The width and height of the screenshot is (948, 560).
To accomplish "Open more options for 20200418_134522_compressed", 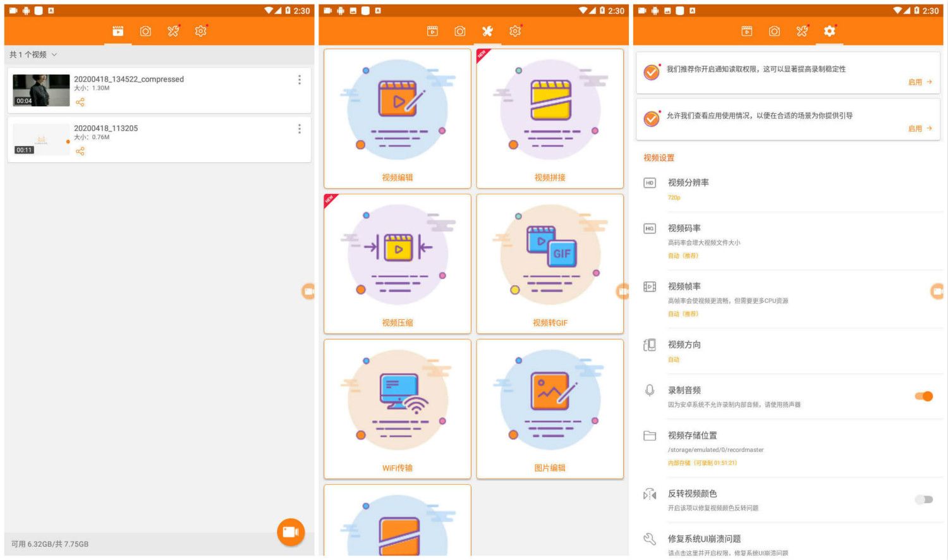I will pyautogui.click(x=300, y=80).
